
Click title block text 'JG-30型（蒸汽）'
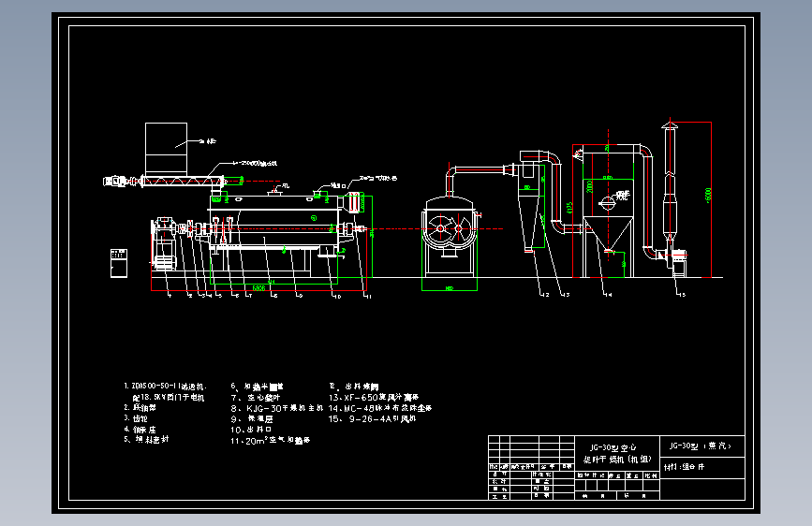coord(700,446)
